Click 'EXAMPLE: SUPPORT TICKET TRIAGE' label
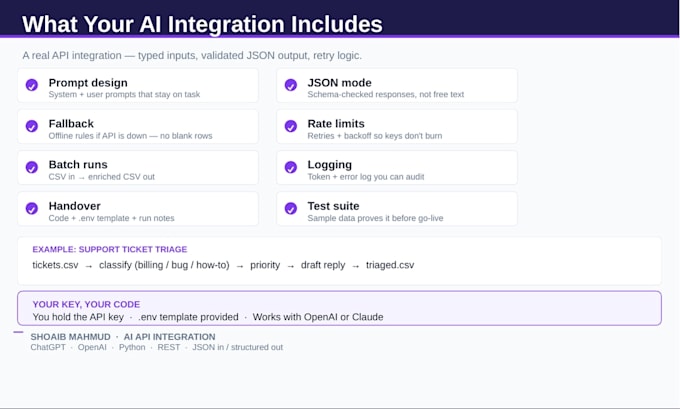This screenshot has height=409, width=680. [x=110, y=249]
